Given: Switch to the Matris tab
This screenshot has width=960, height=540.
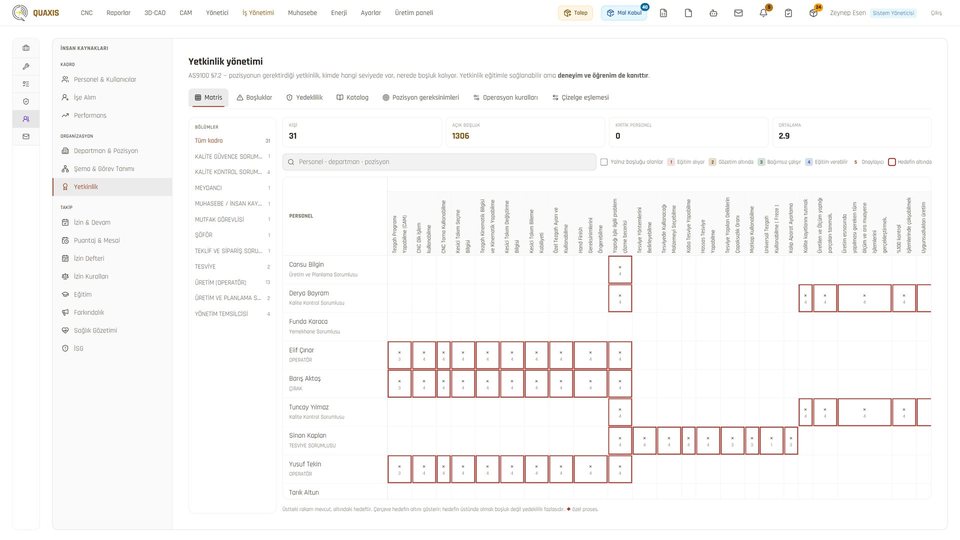Looking at the screenshot, I should (x=208, y=97).
